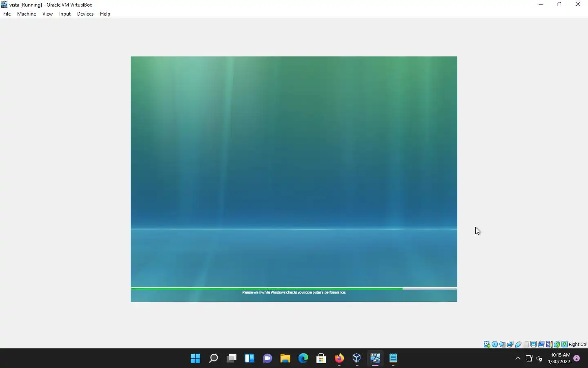Click the CPU virtualization status icon
The image size is (588, 368).
[x=549, y=344]
